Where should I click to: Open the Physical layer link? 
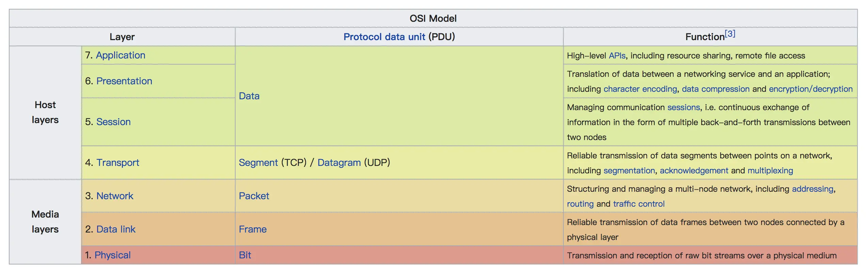pyautogui.click(x=112, y=255)
